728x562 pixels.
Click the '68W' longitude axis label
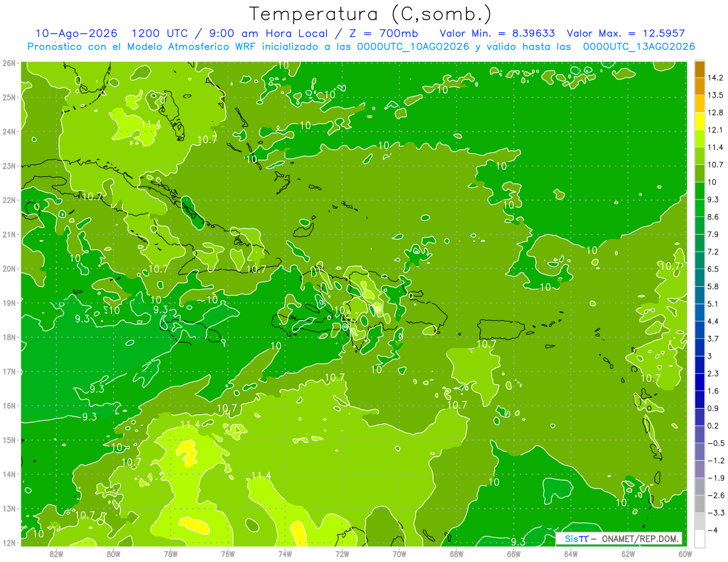point(456,553)
